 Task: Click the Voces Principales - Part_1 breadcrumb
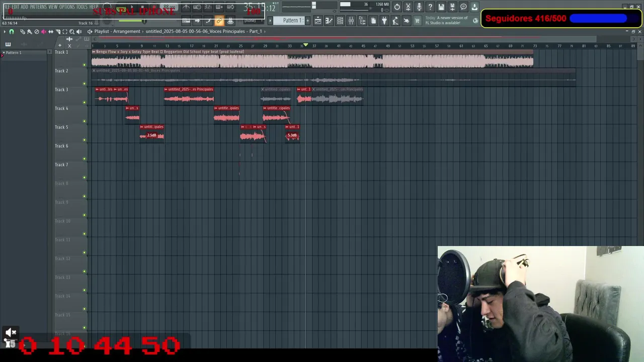pos(204,31)
